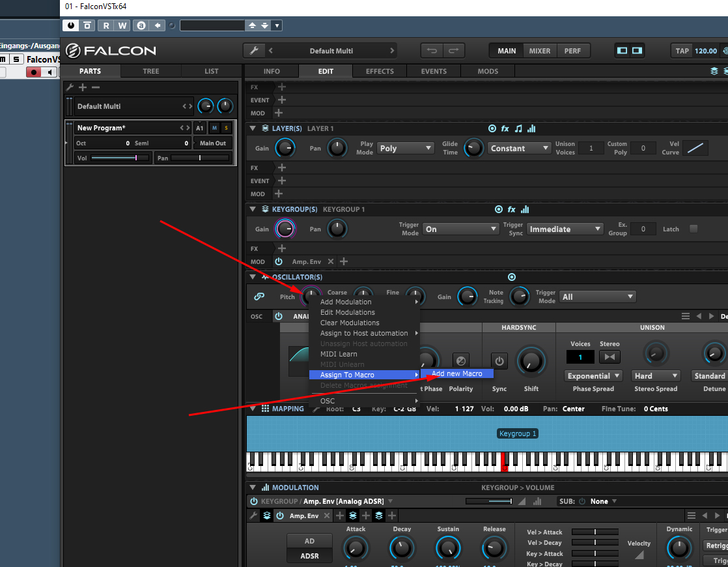Toggle the Keygroup Latch checkbox
728x567 pixels.
693,229
